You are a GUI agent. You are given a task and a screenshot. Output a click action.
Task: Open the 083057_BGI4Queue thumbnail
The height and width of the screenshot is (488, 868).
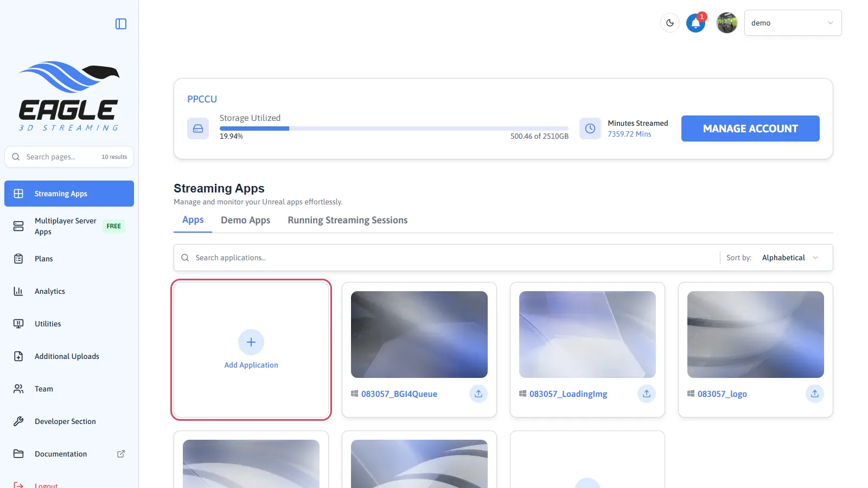419,335
